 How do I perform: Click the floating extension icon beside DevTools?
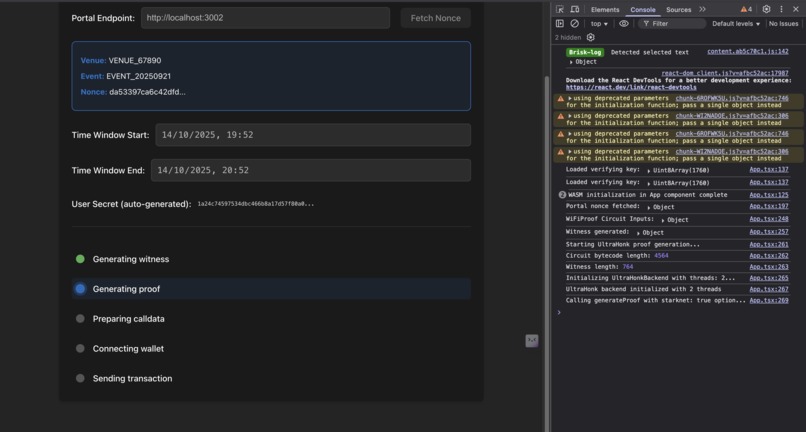point(532,340)
